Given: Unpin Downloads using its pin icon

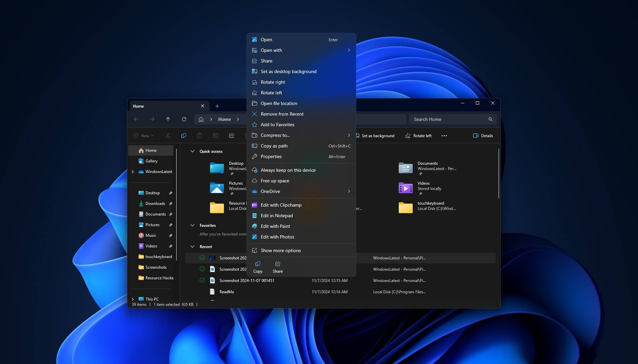Looking at the screenshot, I should (170, 204).
